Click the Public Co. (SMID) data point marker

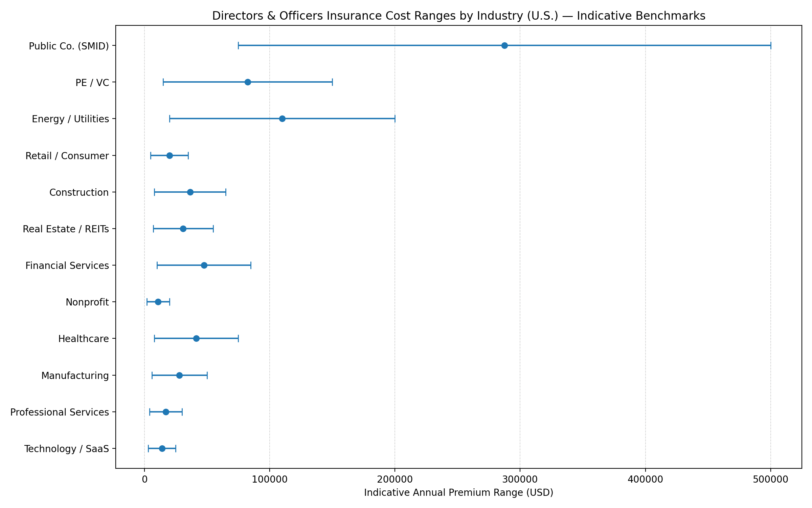pyautogui.click(x=504, y=45)
